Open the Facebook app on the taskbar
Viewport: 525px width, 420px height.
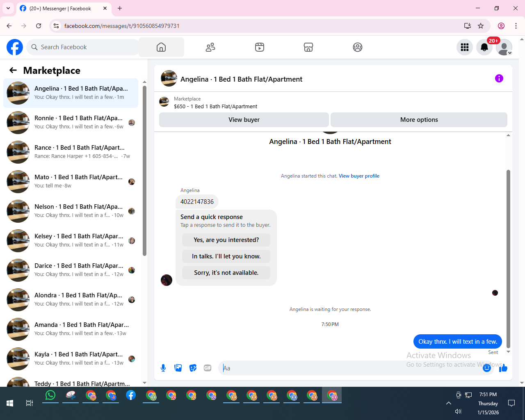131,395
